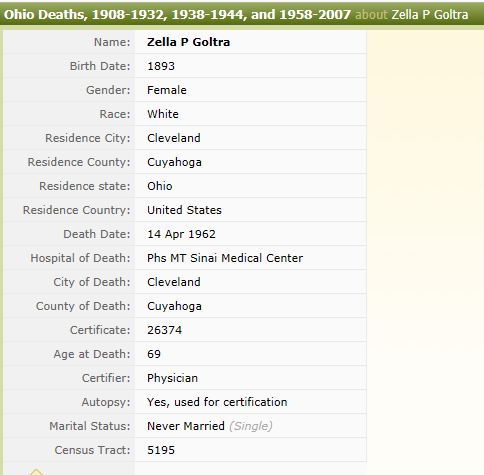Click the City of Death value Cleveland
Image resolution: width=484 pixels, height=475 pixels.
pos(174,282)
